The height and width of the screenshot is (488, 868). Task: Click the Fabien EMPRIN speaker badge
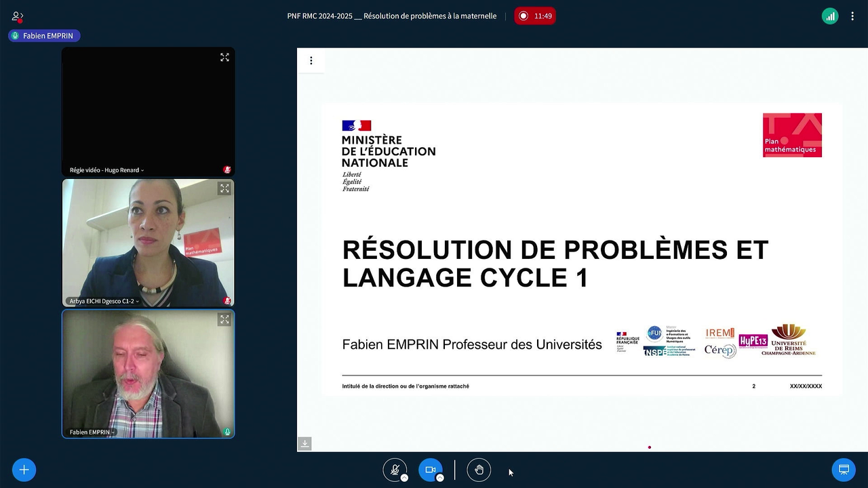[43, 35]
